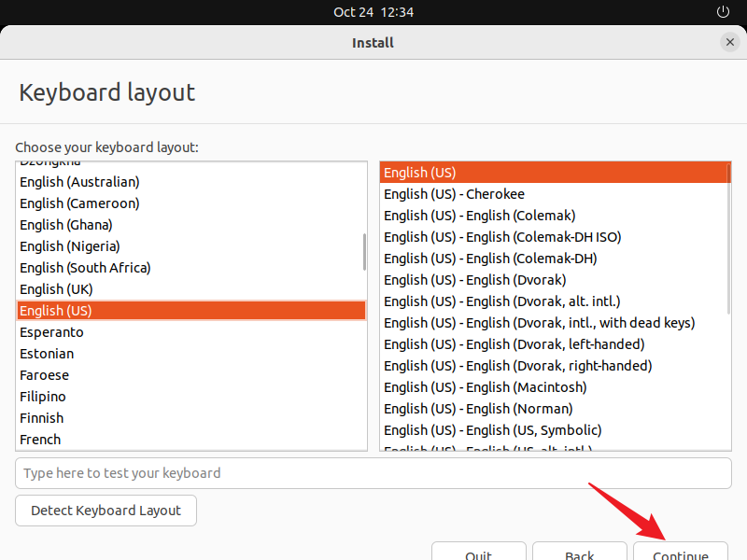Select English (Macintosh) variant
This screenshot has width=747, height=560.
click(x=485, y=387)
